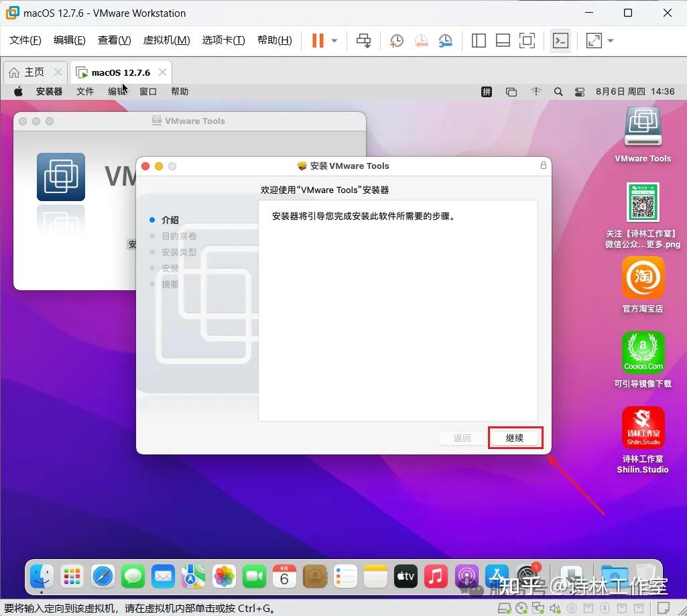Toggle the thumbnail bar view icon
This screenshot has height=616, width=687.
click(503, 41)
